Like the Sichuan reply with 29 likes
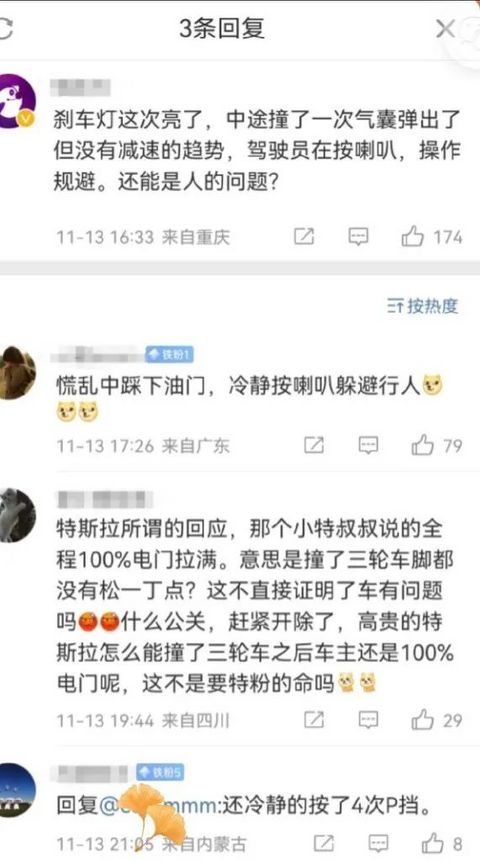This screenshot has height=862, width=480. tap(423, 720)
